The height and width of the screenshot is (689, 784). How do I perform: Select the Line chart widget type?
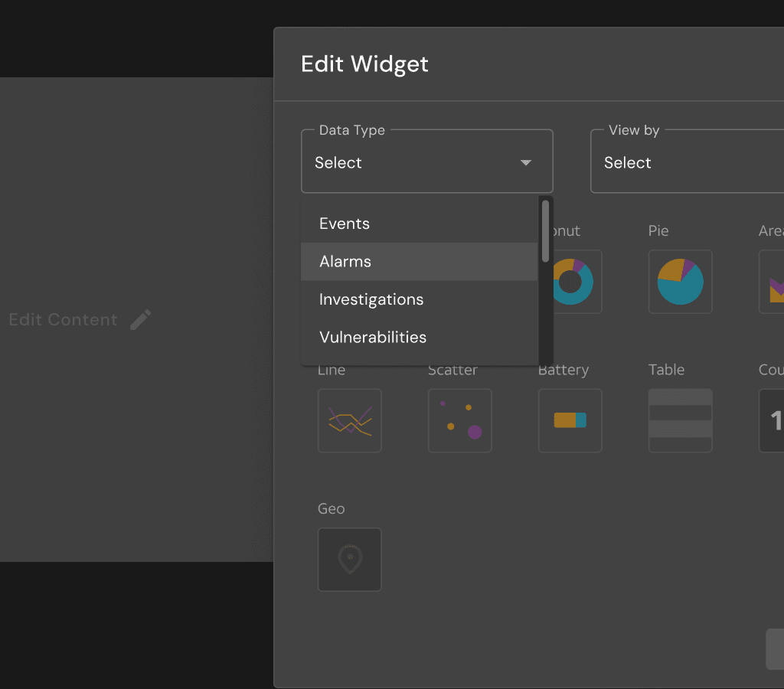pos(349,420)
